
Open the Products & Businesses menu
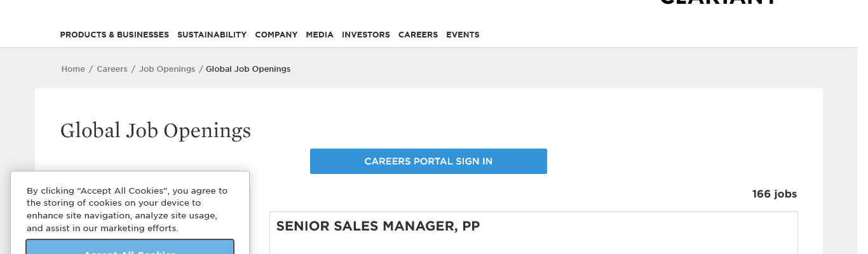pyautogui.click(x=114, y=35)
